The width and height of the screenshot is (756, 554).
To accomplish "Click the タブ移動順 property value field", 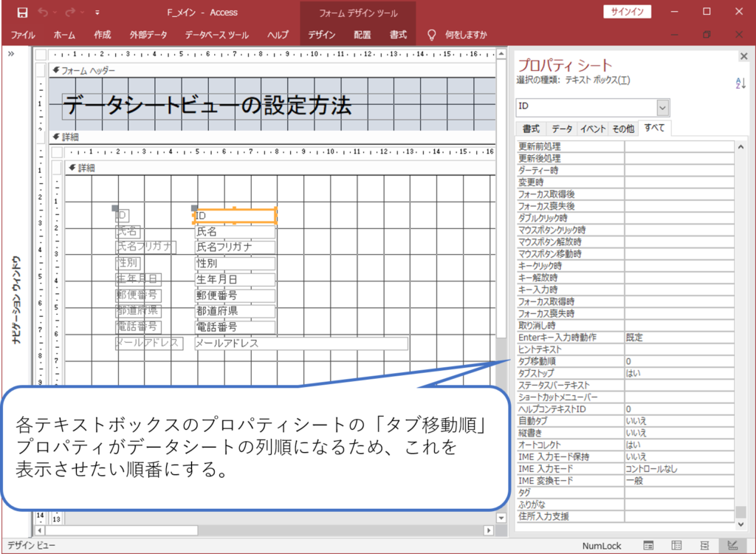I will point(679,361).
